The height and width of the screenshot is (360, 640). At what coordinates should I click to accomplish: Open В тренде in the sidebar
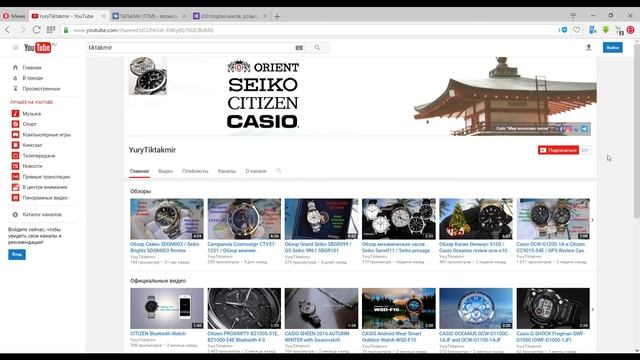coord(33,78)
